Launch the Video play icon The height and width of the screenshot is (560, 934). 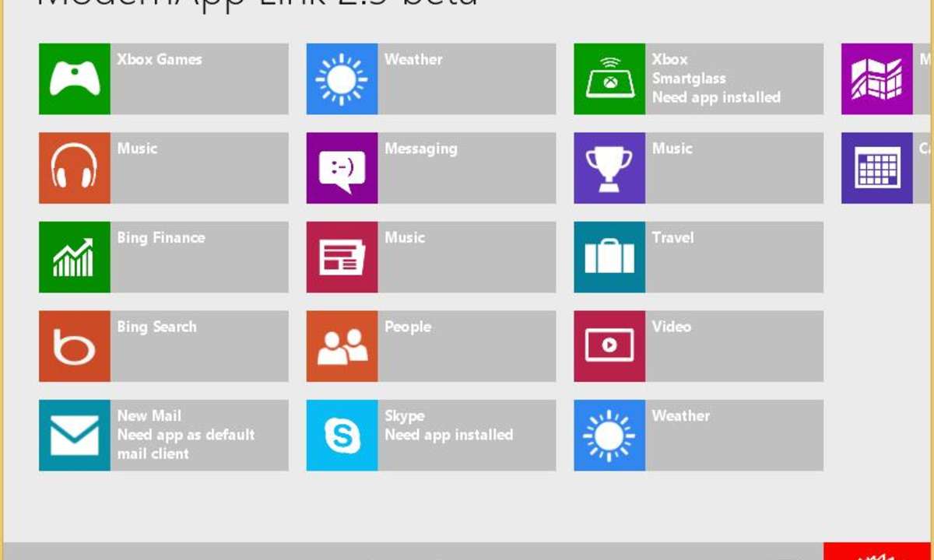click(x=609, y=346)
